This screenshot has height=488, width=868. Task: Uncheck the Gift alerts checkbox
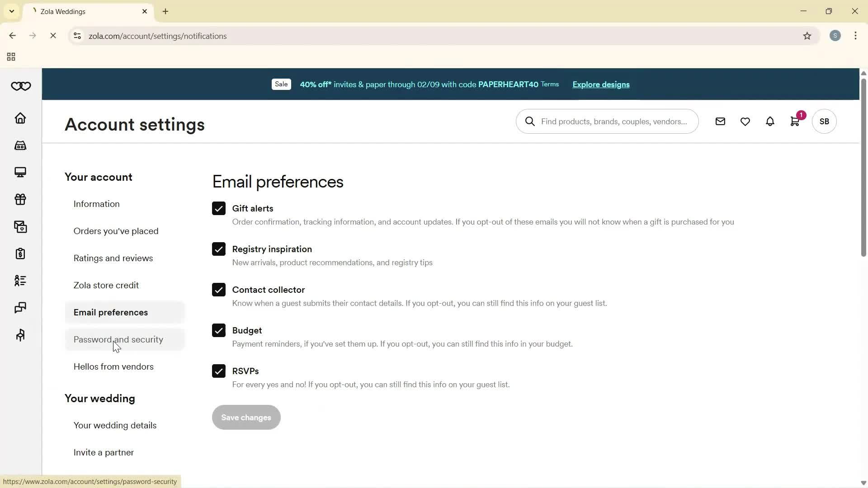(x=219, y=208)
